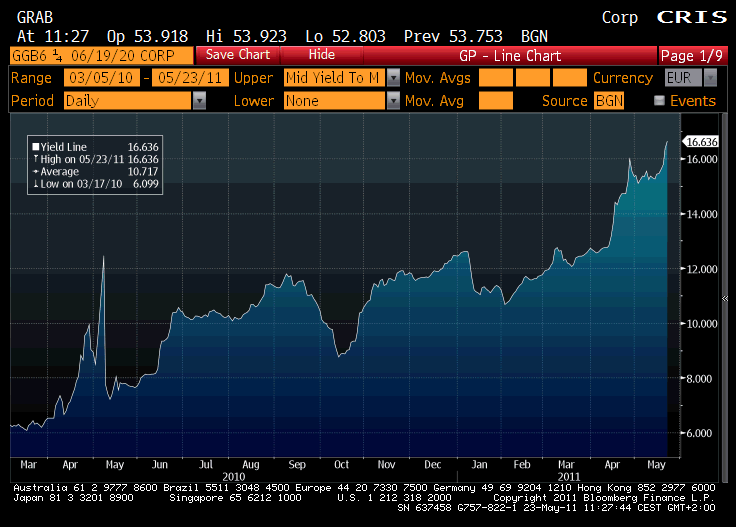
Task: Click the EUR currency field
Action: click(683, 78)
